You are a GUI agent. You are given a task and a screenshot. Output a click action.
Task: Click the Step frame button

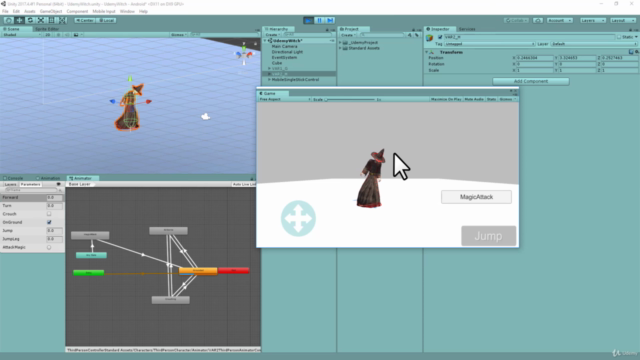[330, 20]
